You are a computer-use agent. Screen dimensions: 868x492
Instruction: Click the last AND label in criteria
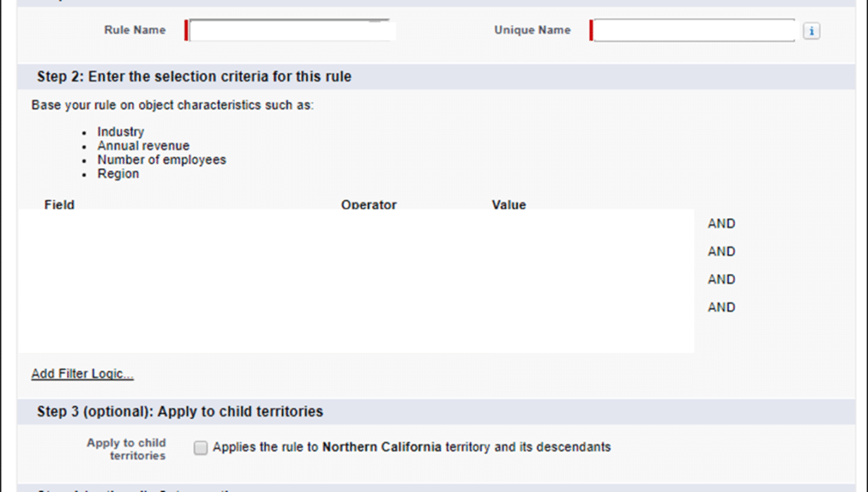point(721,307)
